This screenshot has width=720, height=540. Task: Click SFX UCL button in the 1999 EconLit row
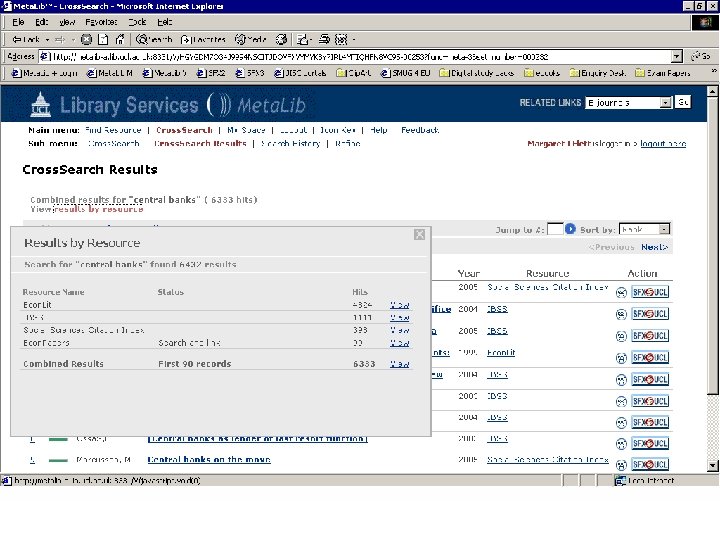coord(650,358)
